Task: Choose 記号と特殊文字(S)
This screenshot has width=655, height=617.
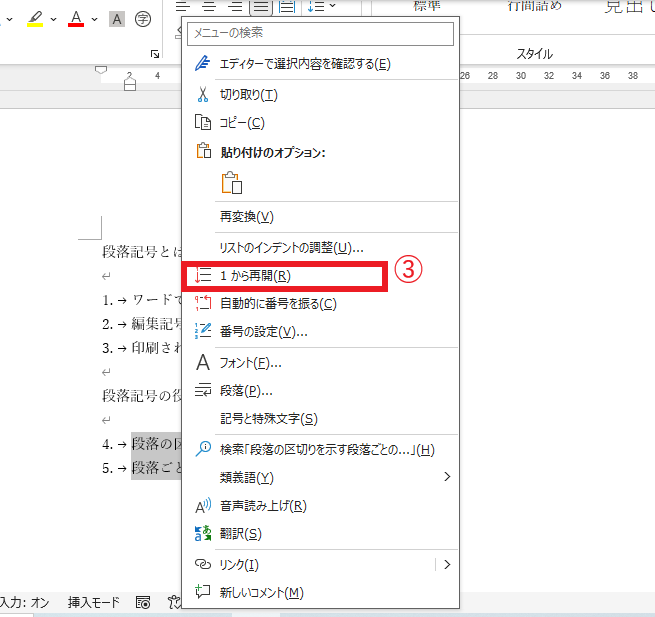Action: coord(320,419)
